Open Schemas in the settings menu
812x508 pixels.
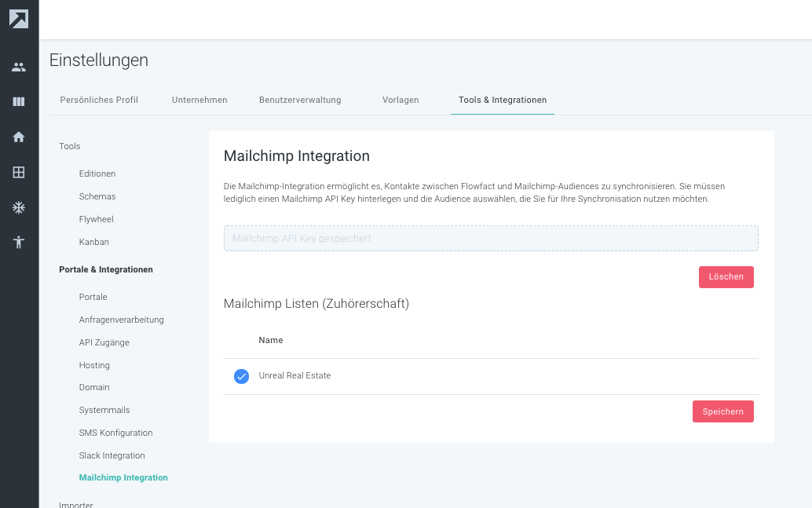tap(97, 196)
